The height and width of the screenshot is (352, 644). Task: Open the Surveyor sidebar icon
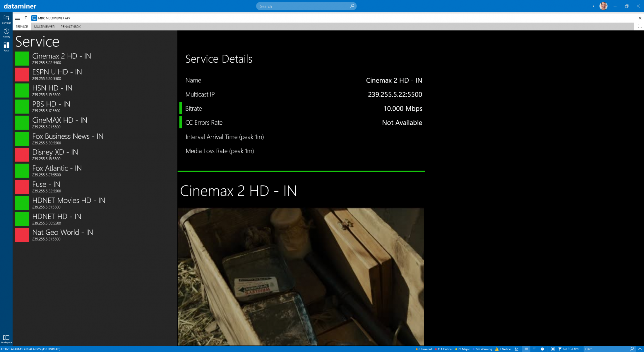pyautogui.click(x=6, y=19)
